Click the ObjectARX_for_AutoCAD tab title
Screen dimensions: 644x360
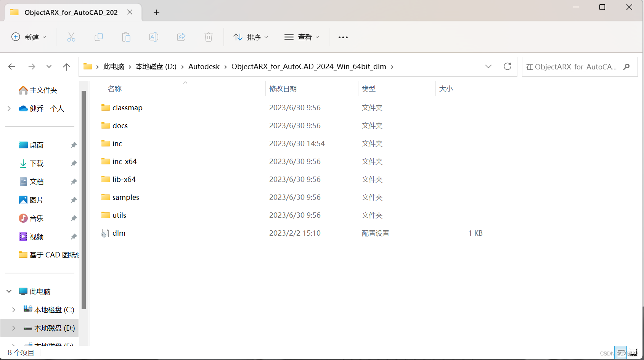tap(71, 13)
